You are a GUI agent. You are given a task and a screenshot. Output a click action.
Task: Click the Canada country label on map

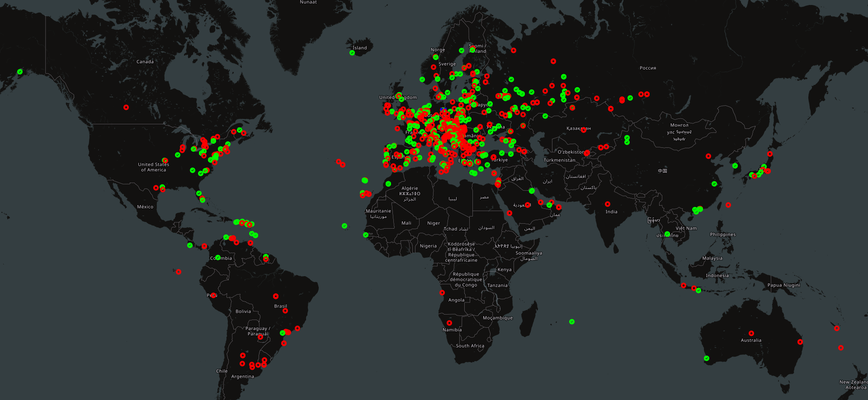coord(145,61)
